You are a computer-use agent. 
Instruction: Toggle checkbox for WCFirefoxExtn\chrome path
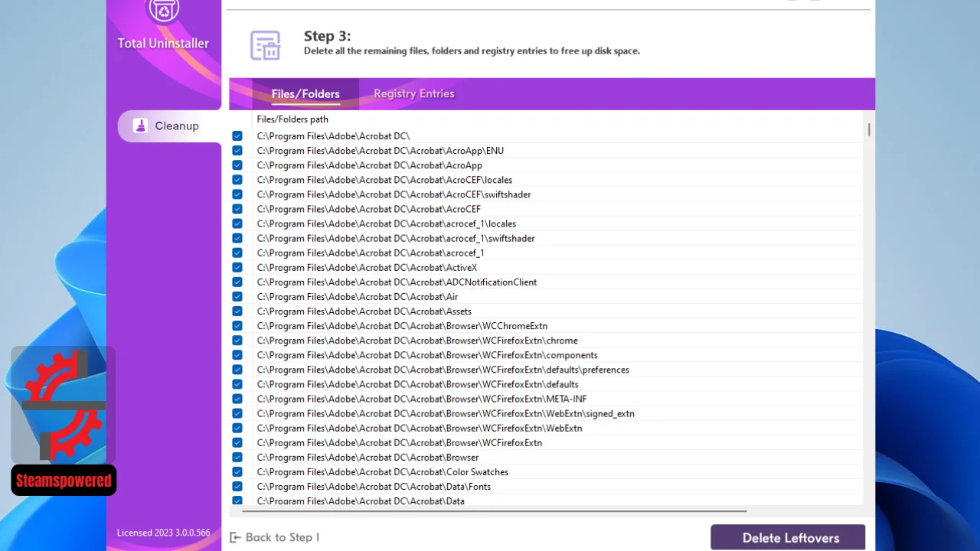tap(237, 341)
